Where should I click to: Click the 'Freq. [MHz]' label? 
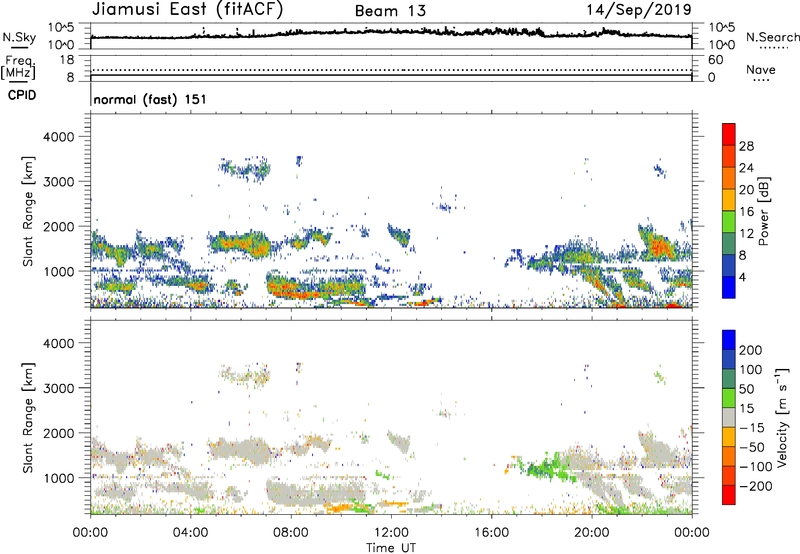19,68
